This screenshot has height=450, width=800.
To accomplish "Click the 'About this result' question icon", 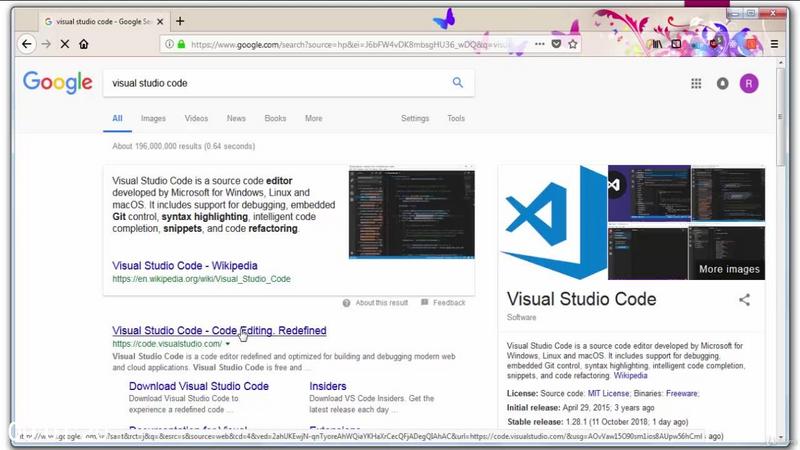I will [x=346, y=303].
